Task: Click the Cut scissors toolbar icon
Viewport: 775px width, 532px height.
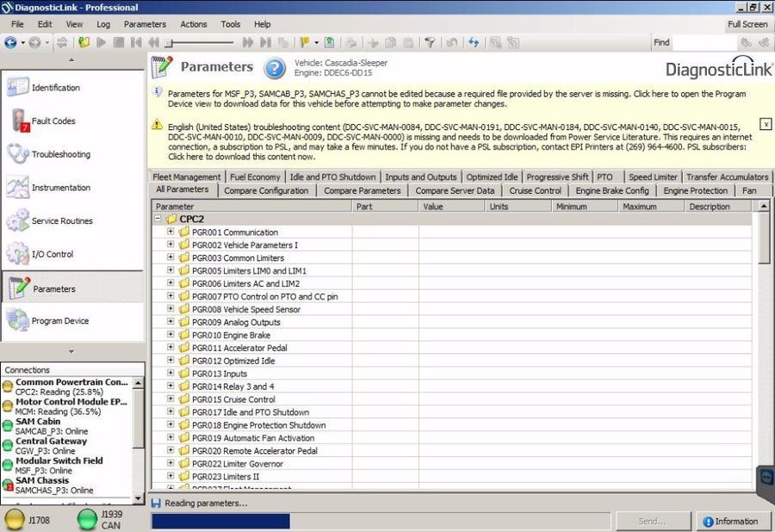Action: pos(373,43)
